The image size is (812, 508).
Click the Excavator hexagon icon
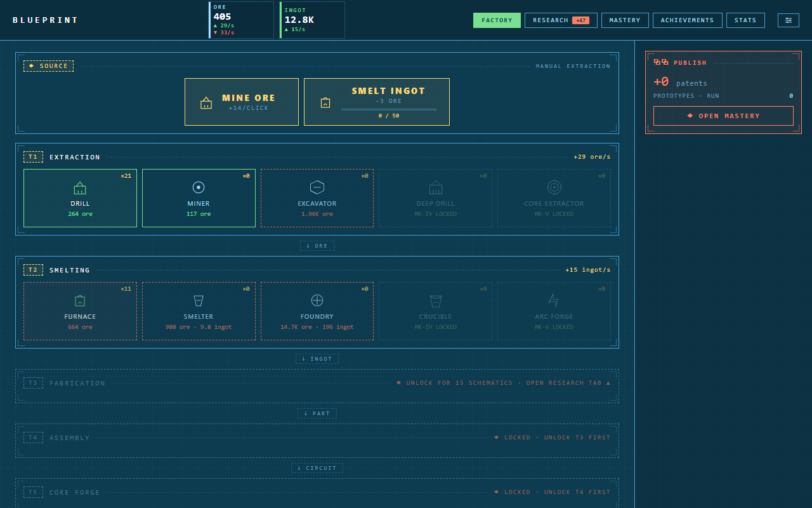coord(317,187)
